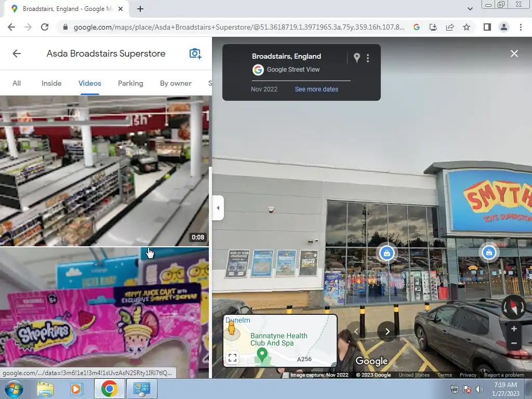
Task: Share this page icon
Action: [x=450, y=27]
